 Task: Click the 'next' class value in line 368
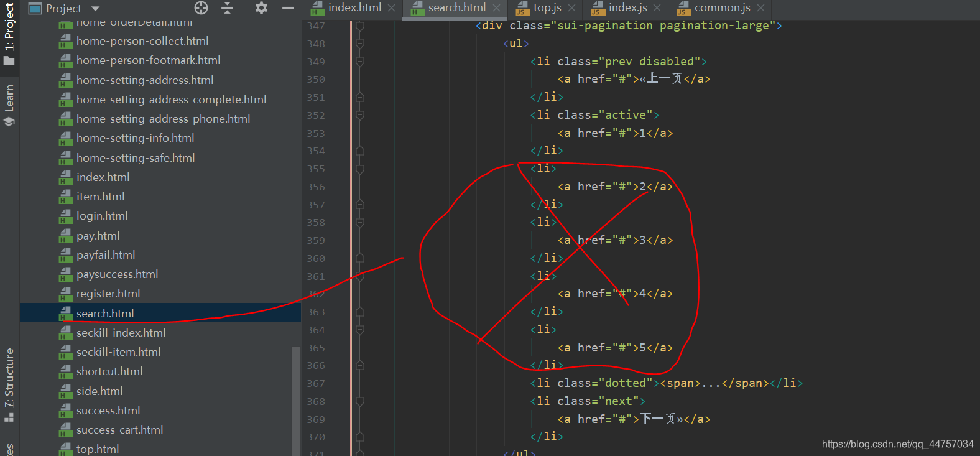point(619,401)
